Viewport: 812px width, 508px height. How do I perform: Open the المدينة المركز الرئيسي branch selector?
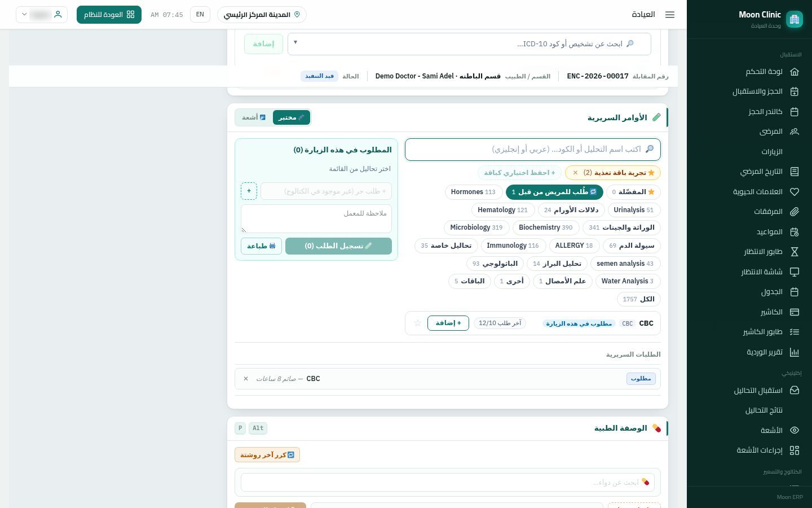pyautogui.click(x=262, y=15)
